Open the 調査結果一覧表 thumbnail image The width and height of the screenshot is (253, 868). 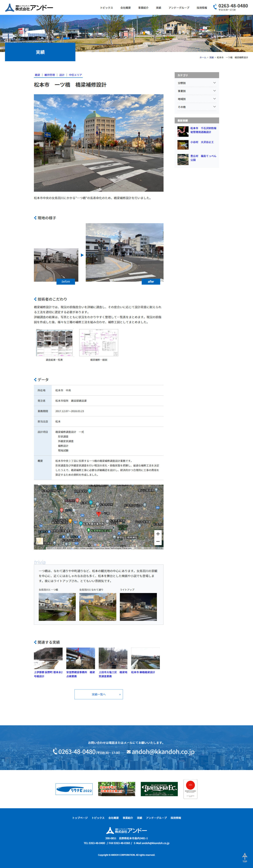tap(54, 343)
